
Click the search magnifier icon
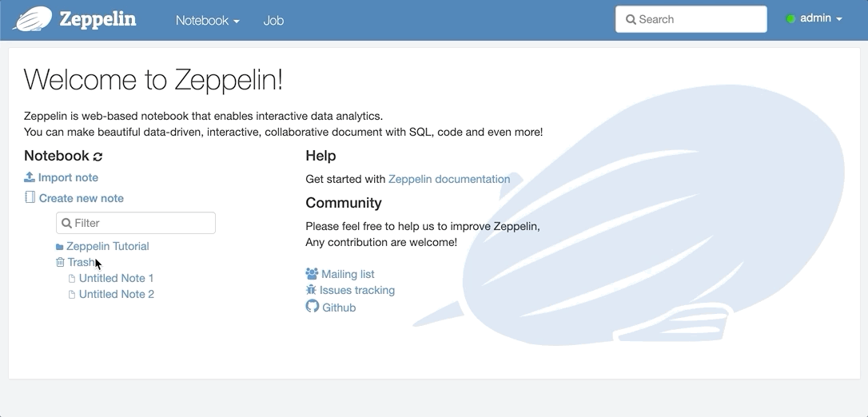coord(631,19)
